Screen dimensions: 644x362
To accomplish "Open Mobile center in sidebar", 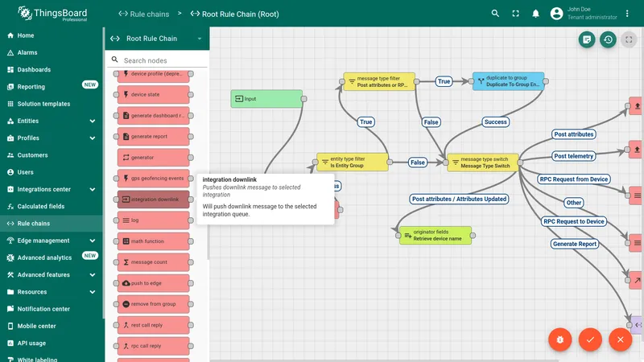I will 52,326.
